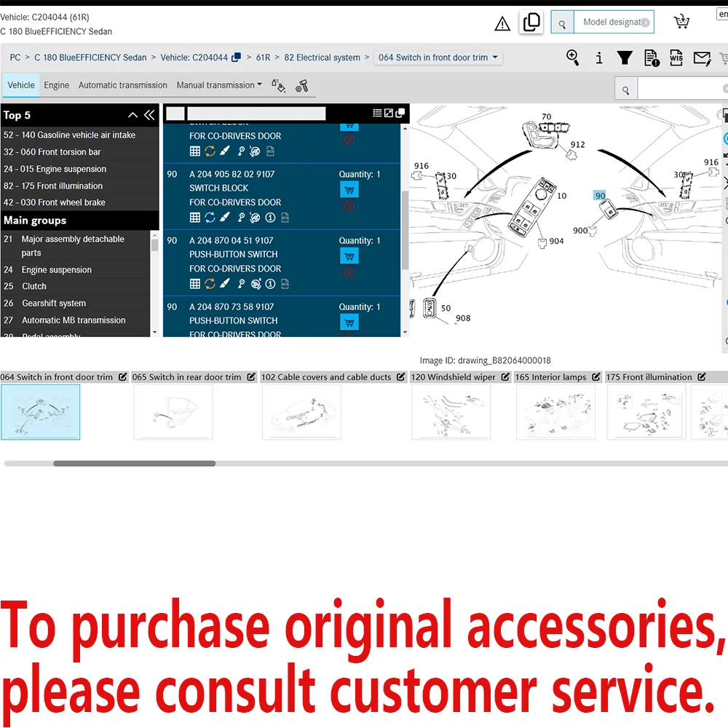Click the 61R breadcrumb link
The width and height of the screenshot is (728, 728).
tap(263, 57)
